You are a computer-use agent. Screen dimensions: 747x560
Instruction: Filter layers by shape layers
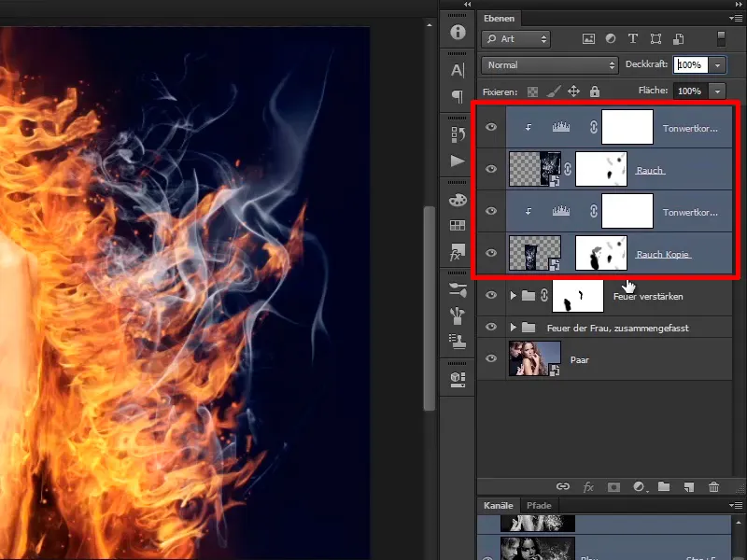(656, 39)
